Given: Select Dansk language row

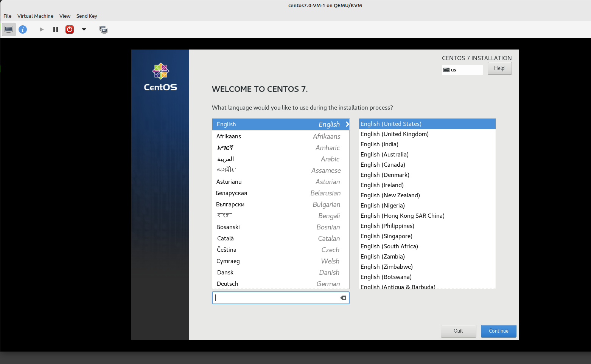Looking at the screenshot, I should coord(281,272).
